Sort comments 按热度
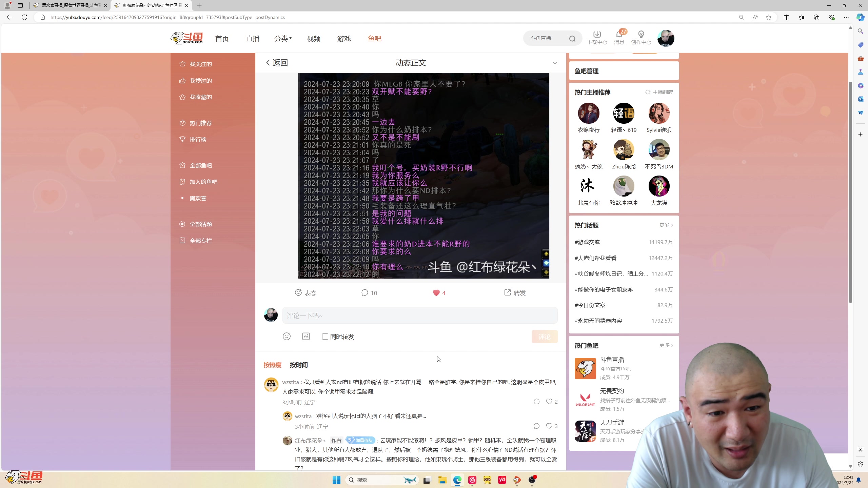 coord(273,365)
